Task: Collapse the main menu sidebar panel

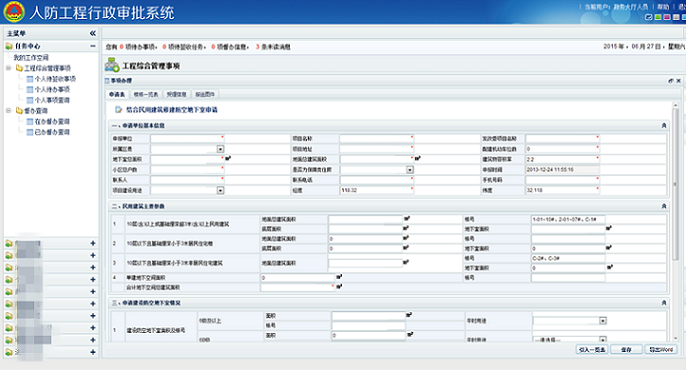Action: (93, 33)
